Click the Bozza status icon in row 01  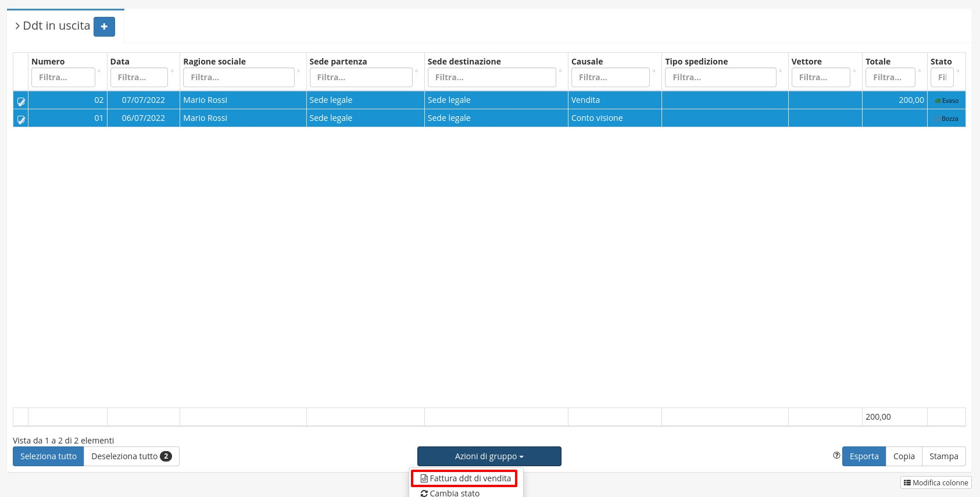[x=937, y=119]
